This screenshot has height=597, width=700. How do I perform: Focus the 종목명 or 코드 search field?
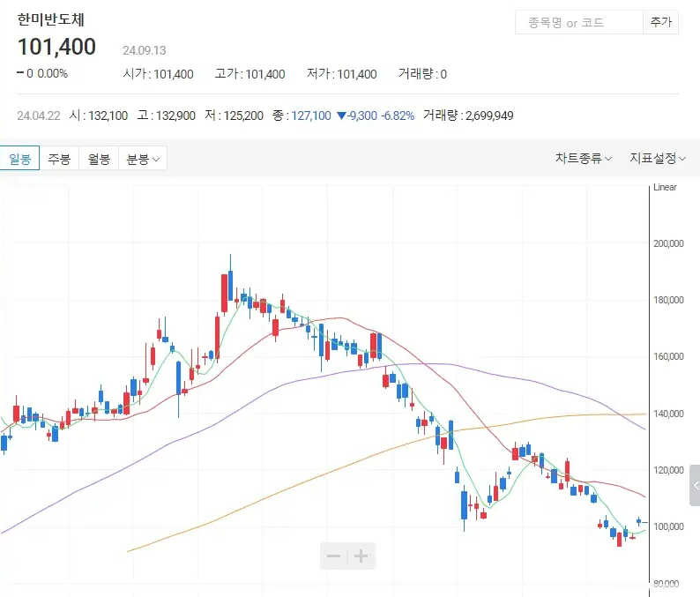click(x=578, y=22)
